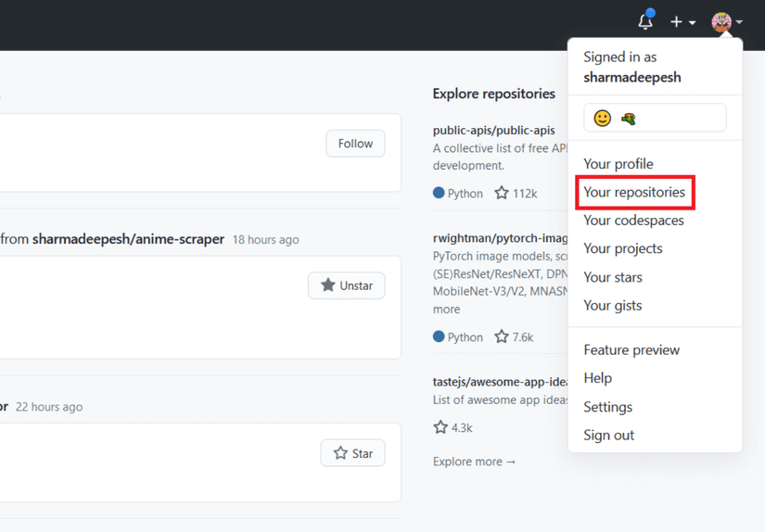Open Your profile from menu
Screen dimensions: 765x532
618,164
